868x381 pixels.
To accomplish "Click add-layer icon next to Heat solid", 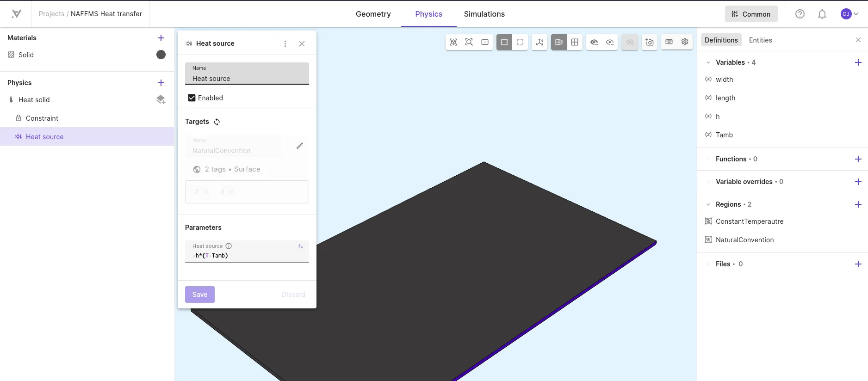I will tap(161, 99).
